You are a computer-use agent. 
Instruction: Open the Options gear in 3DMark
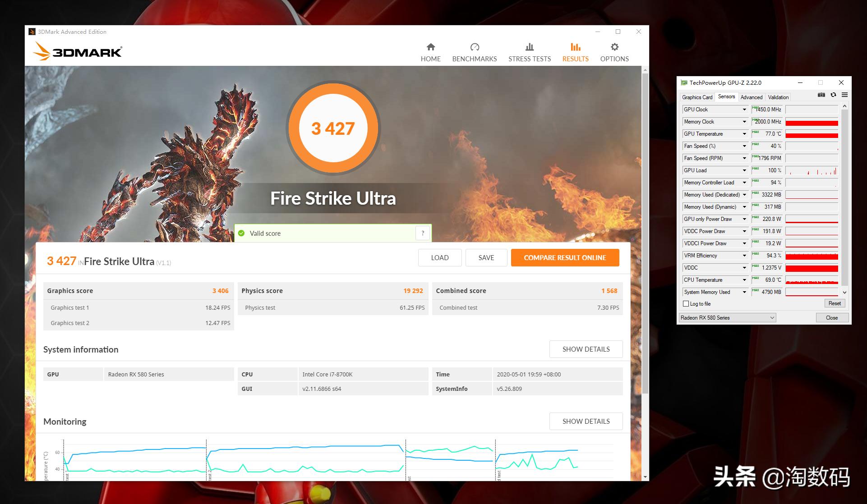point(614,47)
